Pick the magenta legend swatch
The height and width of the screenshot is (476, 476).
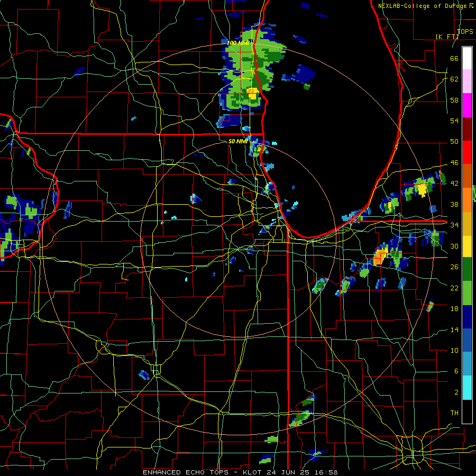pyautogui.click(x=467, y=105)
